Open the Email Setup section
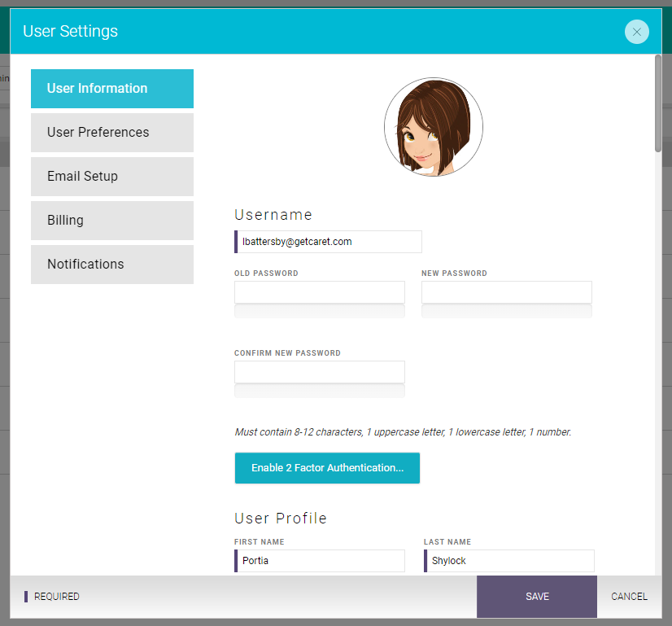The image size is (672, 626). tap(111, 176)
